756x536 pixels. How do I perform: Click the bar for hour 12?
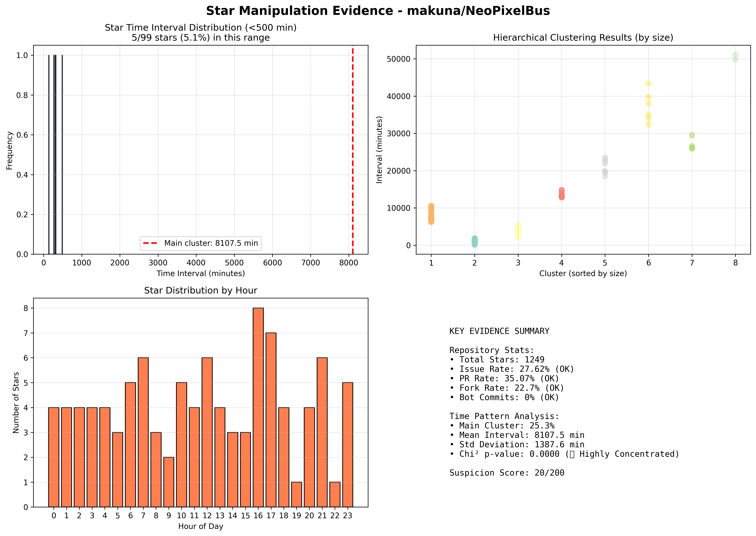pyautogui.click(x=207, y=432)
